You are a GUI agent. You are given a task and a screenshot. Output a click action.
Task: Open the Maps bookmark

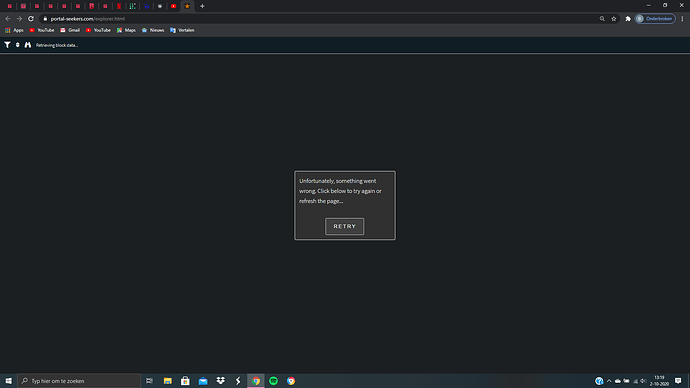pos(126,30)
